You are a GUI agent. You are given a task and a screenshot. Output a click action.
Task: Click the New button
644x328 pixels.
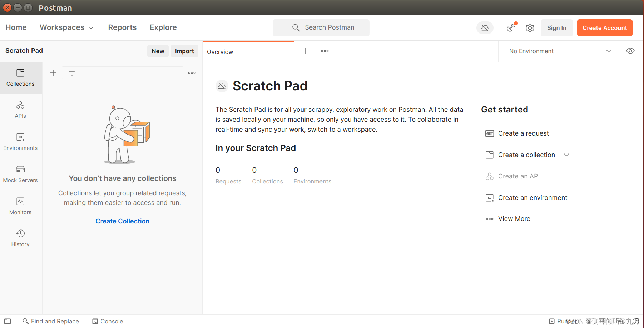(158, 51)
